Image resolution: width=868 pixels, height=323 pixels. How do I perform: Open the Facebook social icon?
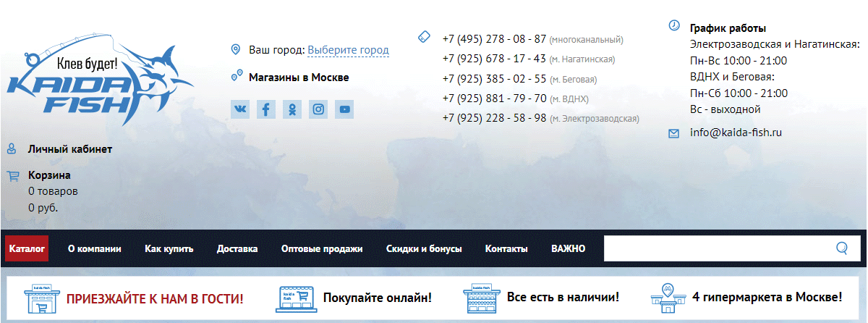tap(266, 109)
